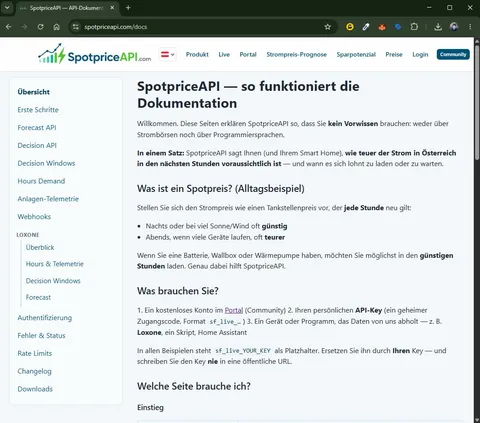
Task: Open Rate Limits in the sidebar
Action: [x=35, y=353]
